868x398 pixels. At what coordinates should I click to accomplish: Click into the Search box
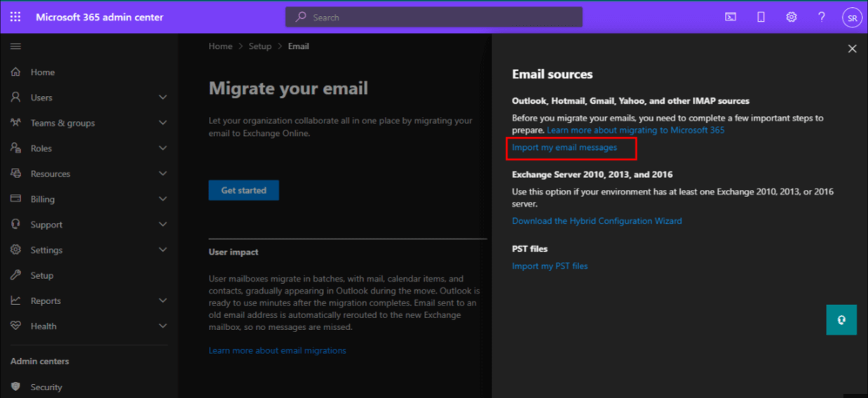coord(434,17)
